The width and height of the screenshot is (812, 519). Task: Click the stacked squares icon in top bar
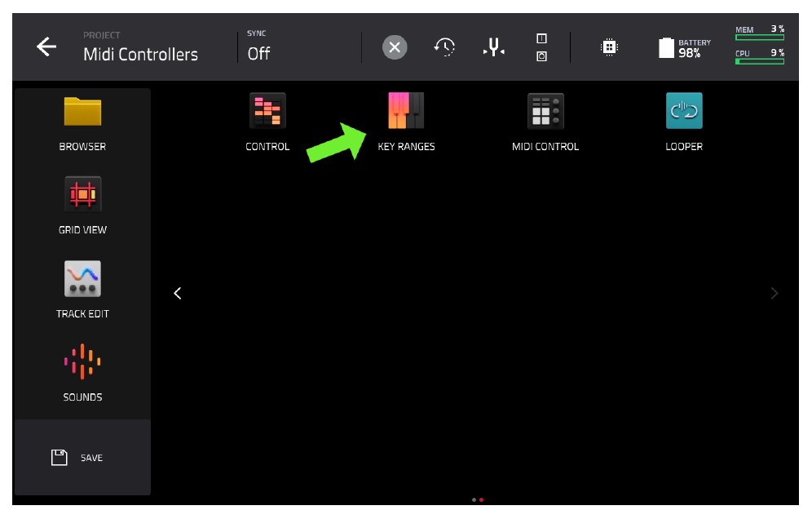click(x=541, y=47)
